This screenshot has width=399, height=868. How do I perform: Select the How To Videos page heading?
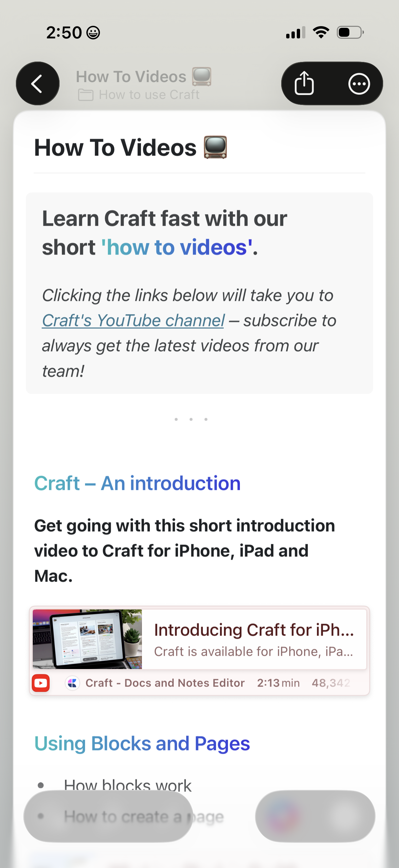click(131, 148)
